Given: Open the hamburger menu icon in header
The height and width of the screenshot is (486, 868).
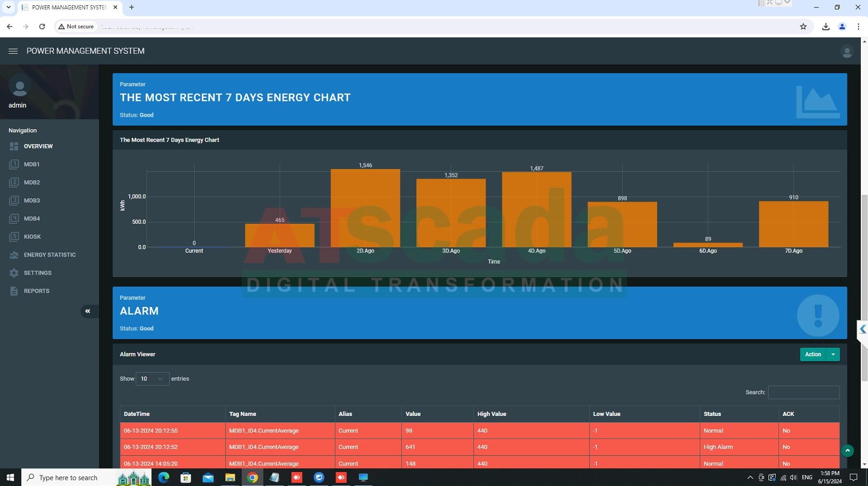Looking at the screenshot, I should tap(13, 51).
